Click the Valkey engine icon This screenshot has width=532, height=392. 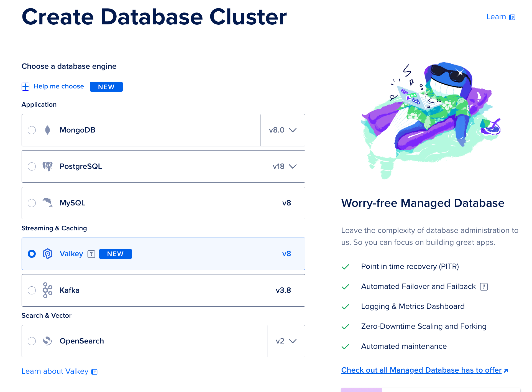48,254
